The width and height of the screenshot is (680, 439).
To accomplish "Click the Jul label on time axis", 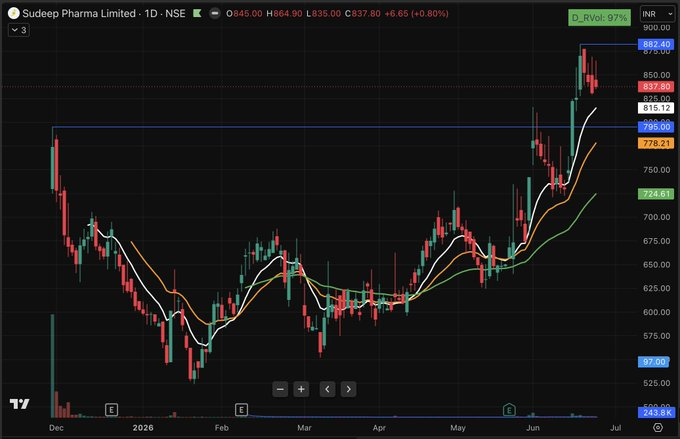I will [x=615, y=428].
